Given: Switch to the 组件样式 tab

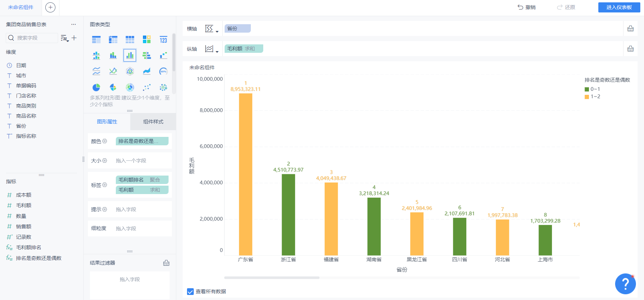Looking at the screenshot, I should click(x=153, y=122).
